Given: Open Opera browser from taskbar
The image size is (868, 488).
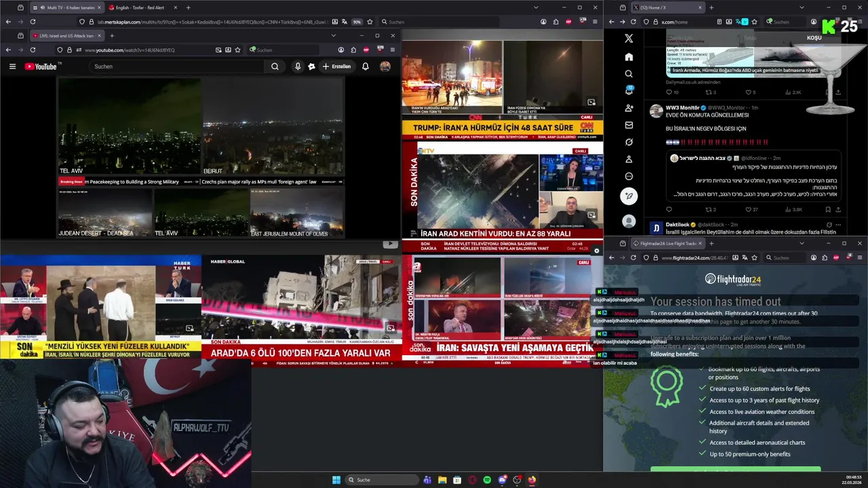Looking at the screenshot, I should 472,480.
